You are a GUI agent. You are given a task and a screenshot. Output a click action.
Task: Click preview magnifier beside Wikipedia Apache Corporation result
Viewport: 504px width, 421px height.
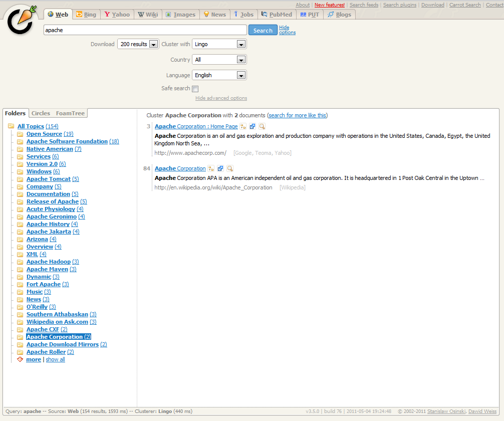click(230, 168)
